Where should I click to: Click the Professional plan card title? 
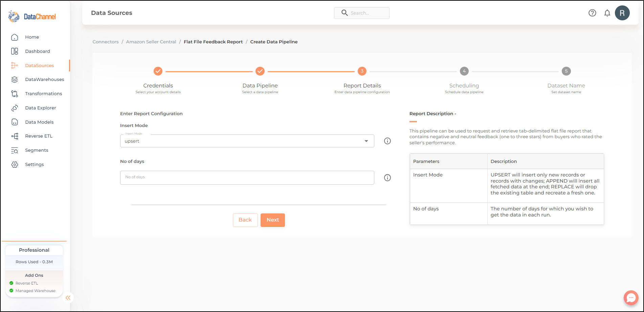[34, 250]
